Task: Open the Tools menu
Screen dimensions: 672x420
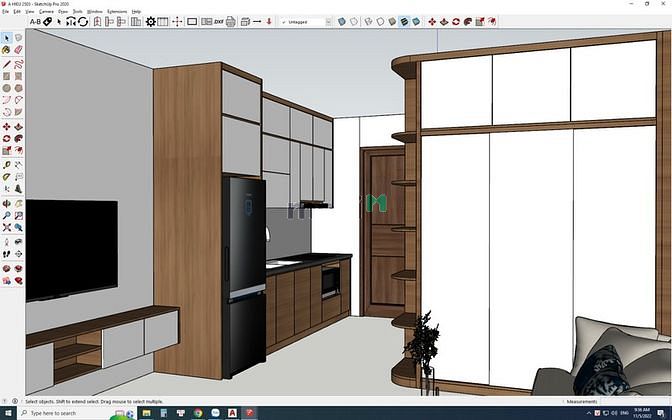Action: (x=78, y=12)
